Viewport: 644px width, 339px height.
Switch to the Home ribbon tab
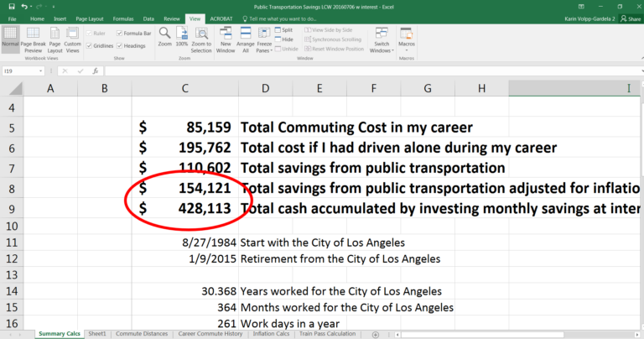click(37, 19)
